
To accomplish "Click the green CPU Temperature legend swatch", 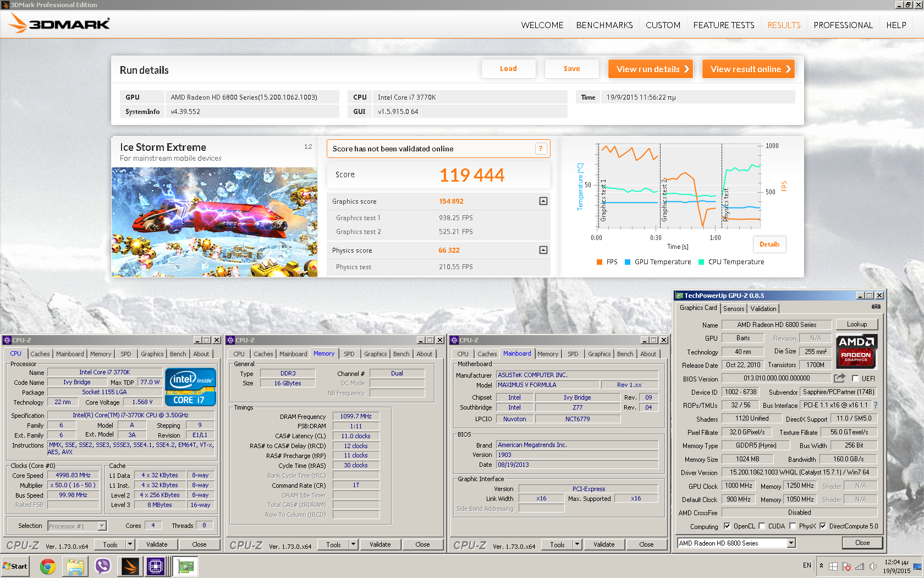I will [x=701, y=262].
